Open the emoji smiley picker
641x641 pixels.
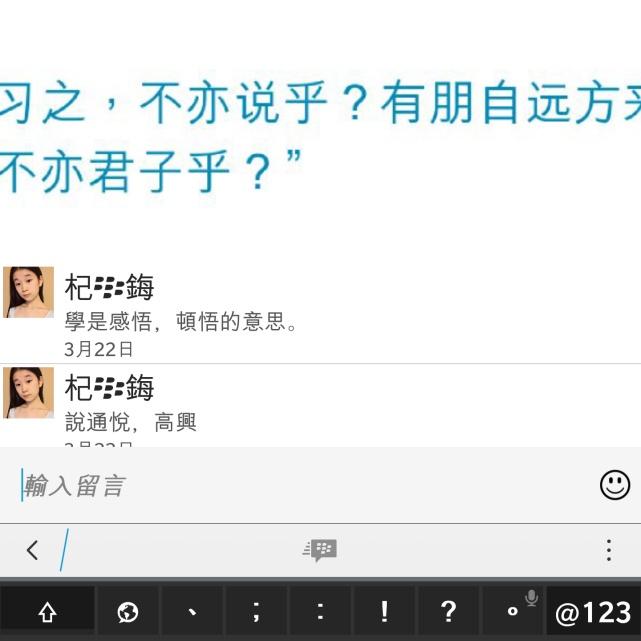pyautogui.click(x=614, y=485)
